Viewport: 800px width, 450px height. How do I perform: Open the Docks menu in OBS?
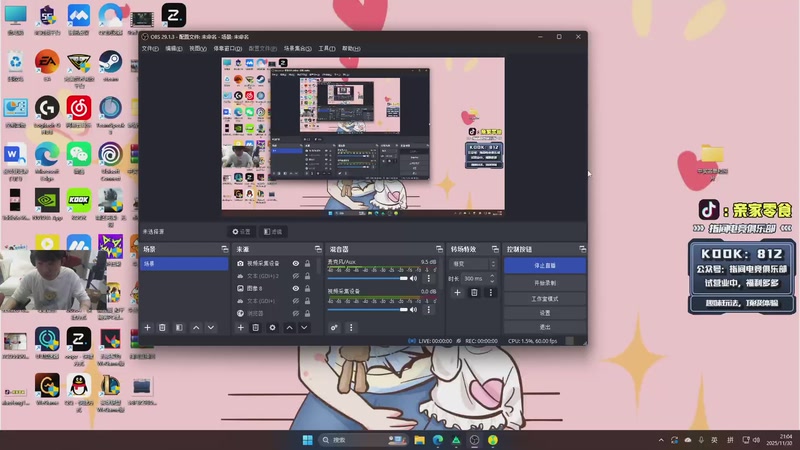pos(228,48)
